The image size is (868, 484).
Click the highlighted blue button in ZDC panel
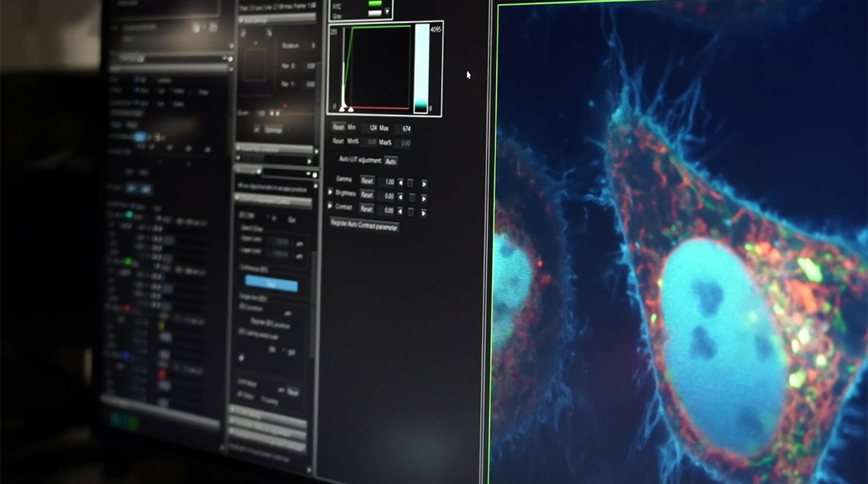pyautogui.click(x=272, y=284)
